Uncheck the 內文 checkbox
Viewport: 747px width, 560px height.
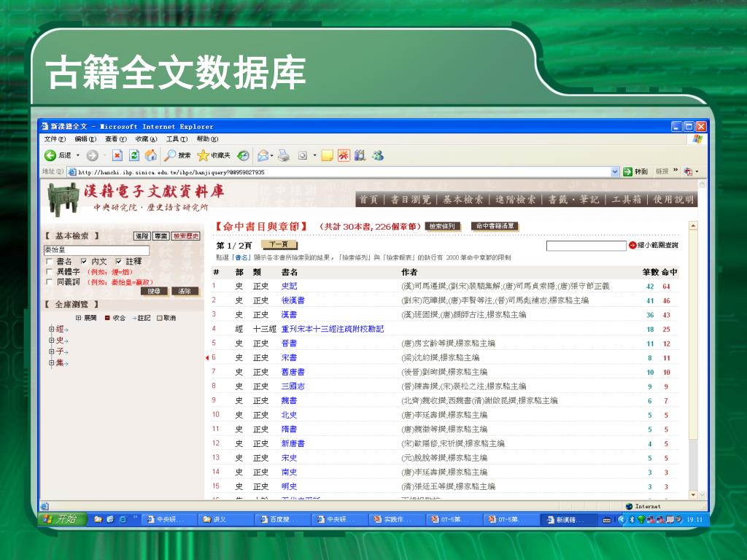pos(84,262)
